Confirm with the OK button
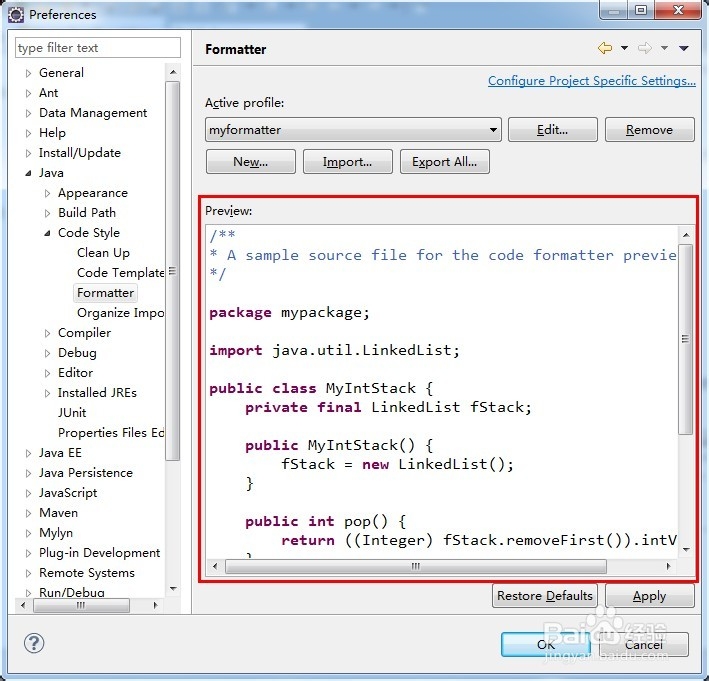The image size is (709, 681). (546, 644)
